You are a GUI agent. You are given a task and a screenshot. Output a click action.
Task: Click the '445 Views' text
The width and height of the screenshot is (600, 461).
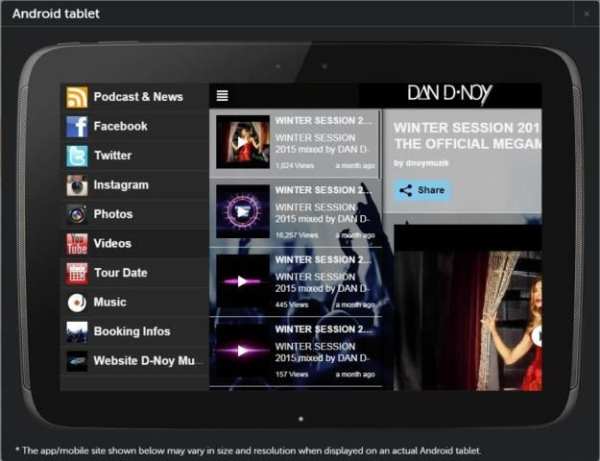(x=292, y=305)
